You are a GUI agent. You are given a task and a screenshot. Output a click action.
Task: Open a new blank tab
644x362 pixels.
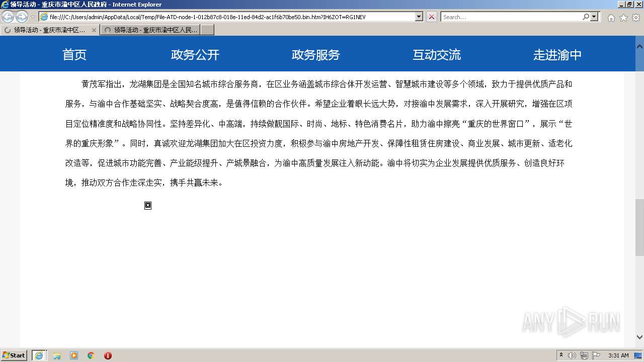click(x=207, y=30)
